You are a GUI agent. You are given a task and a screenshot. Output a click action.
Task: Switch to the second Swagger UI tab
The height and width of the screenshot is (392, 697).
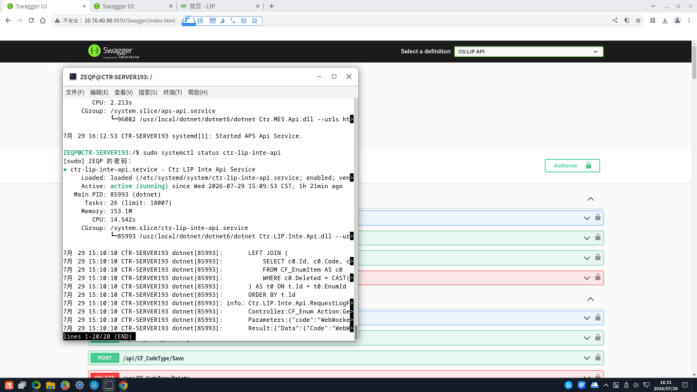(x=132, y=6)
